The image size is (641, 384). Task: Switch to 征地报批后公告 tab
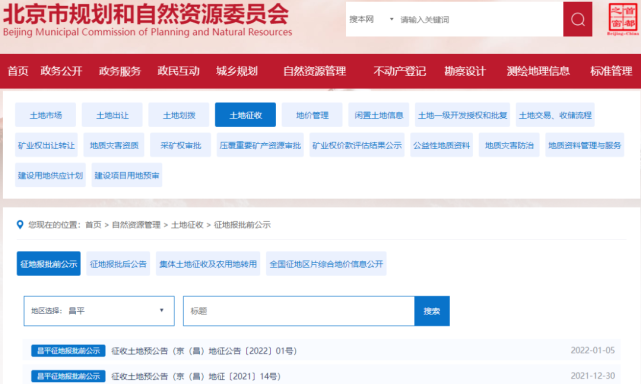pyautogui.click(x=118, y=264)
